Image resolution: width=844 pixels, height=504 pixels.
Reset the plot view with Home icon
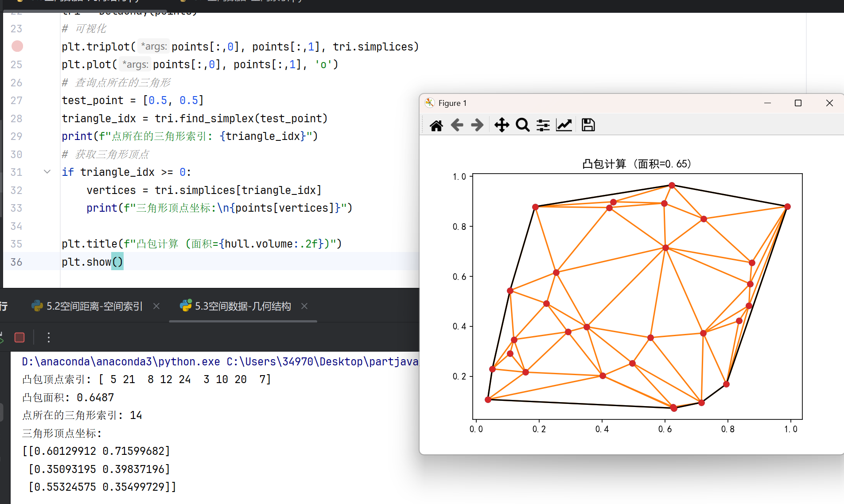(436, 125)
